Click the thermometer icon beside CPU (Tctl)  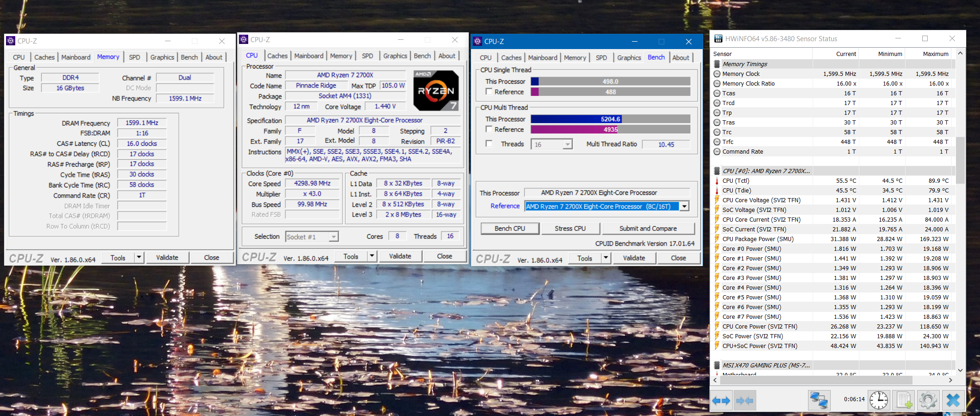[x=717, y=180]
